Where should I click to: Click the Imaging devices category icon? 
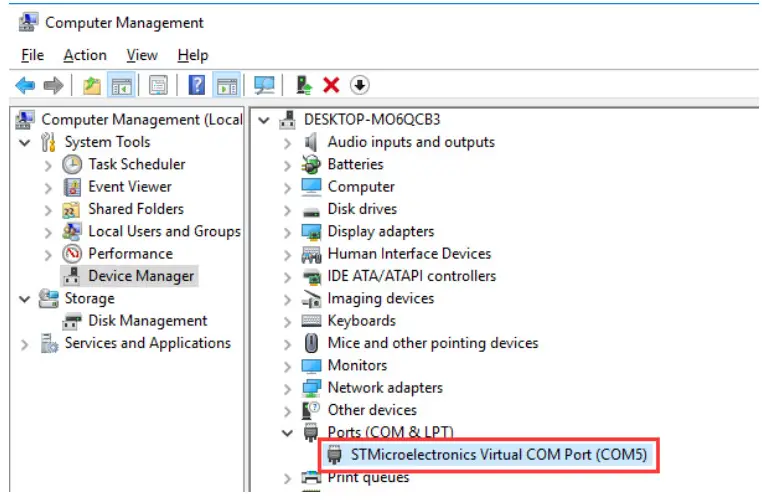pyautogui.click(x=311, y=299)
